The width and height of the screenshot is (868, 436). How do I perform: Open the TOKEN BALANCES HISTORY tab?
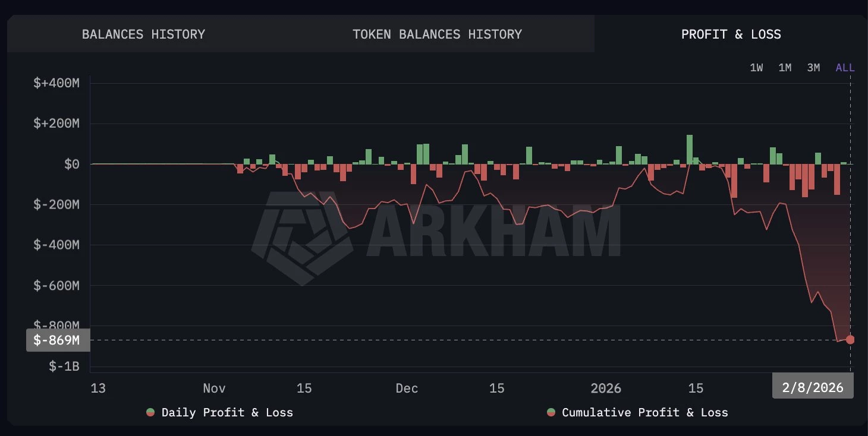point(438,34)
